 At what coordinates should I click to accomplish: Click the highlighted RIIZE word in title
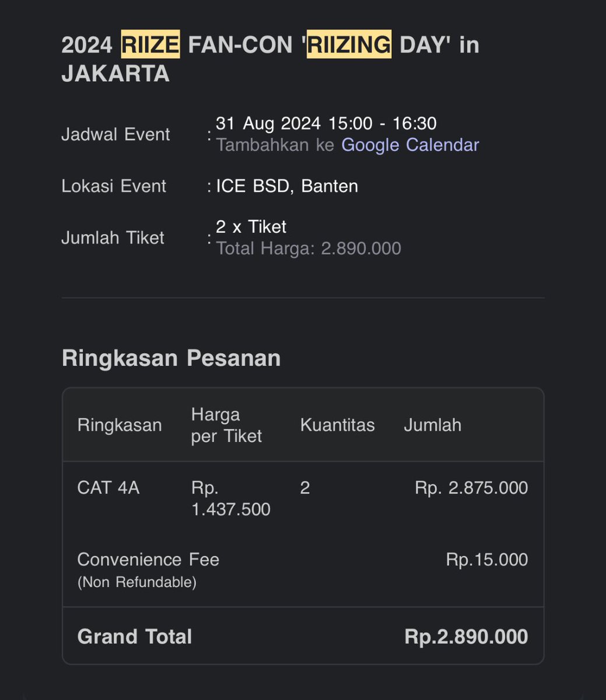click(x=150, y=45)
